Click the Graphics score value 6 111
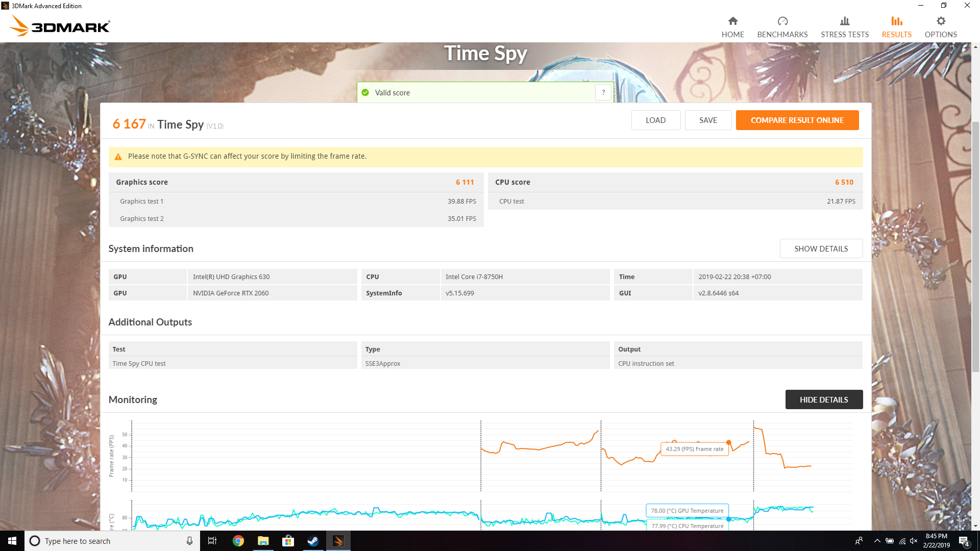The image size is (980, 551). coord(464,182)
